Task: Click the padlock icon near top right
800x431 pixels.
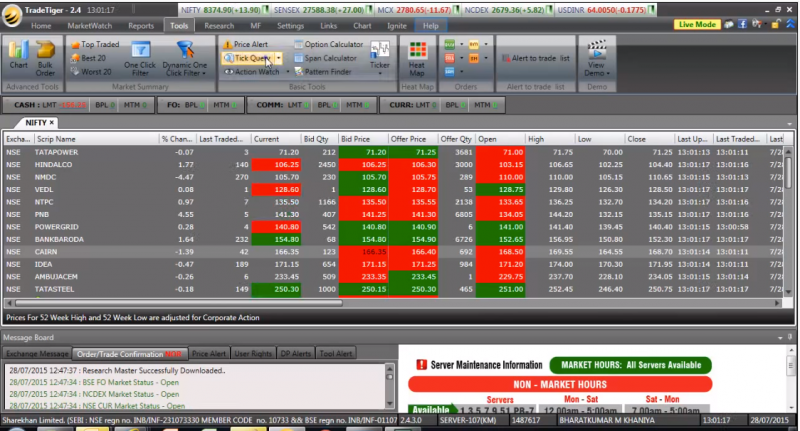Action: click(x=776, y=24)
